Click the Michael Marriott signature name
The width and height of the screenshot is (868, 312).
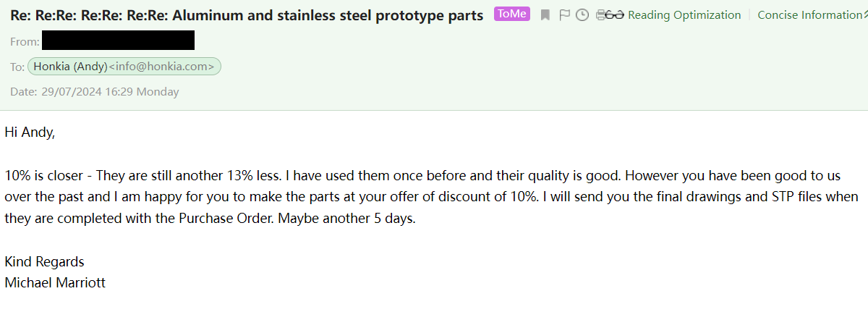[55, 282]
